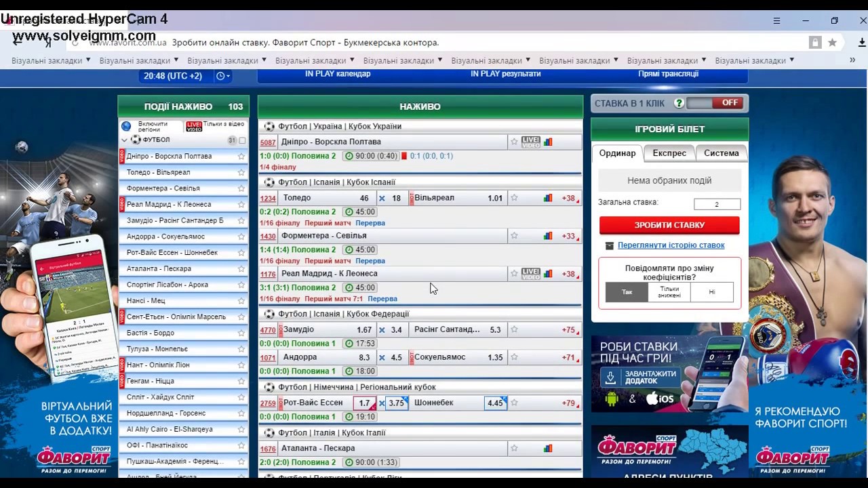Favorite match 1234 Толедо in the main table
Image resolution: width=868 pixels, height=488 pixels.
(514, 198)
